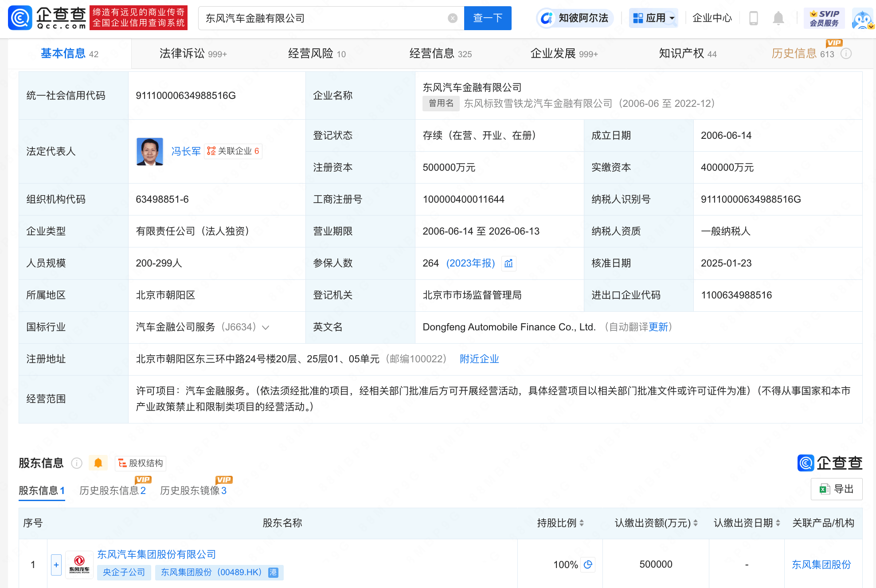Click paid-in capital 400000万元
The image size is (876, 588).
(x=727, y=168)
